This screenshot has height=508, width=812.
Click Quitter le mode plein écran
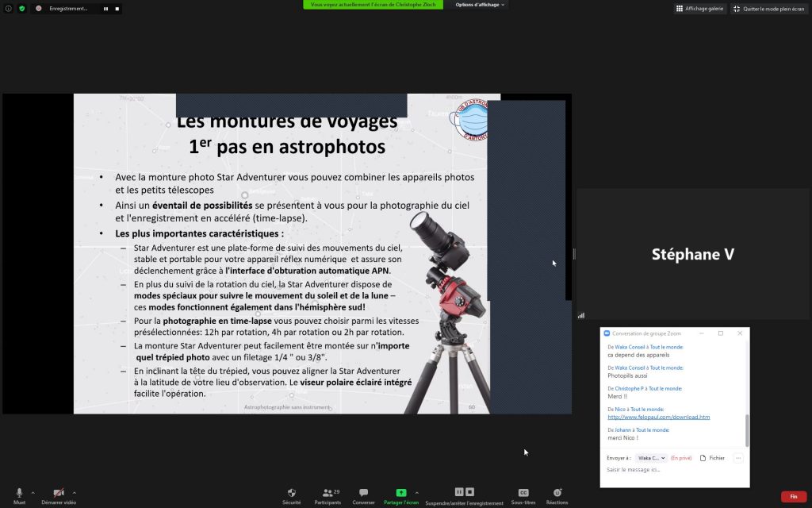tap(769, 9)
